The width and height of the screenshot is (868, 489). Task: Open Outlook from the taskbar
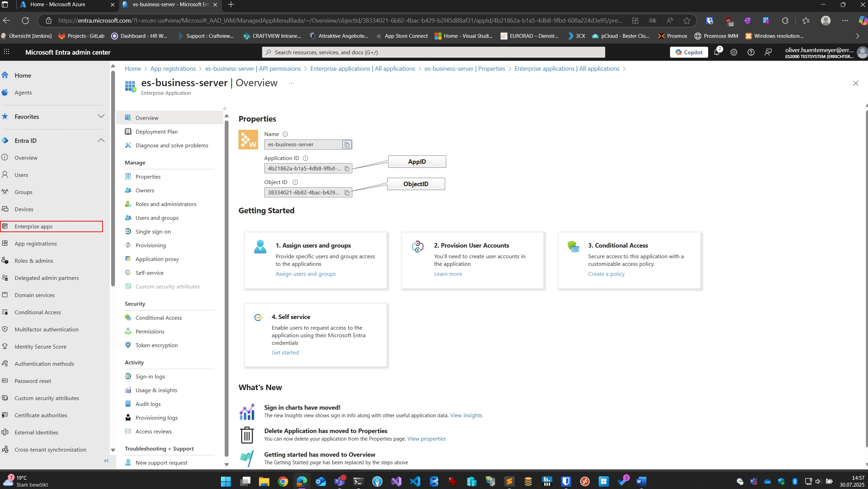click(320, 481)
